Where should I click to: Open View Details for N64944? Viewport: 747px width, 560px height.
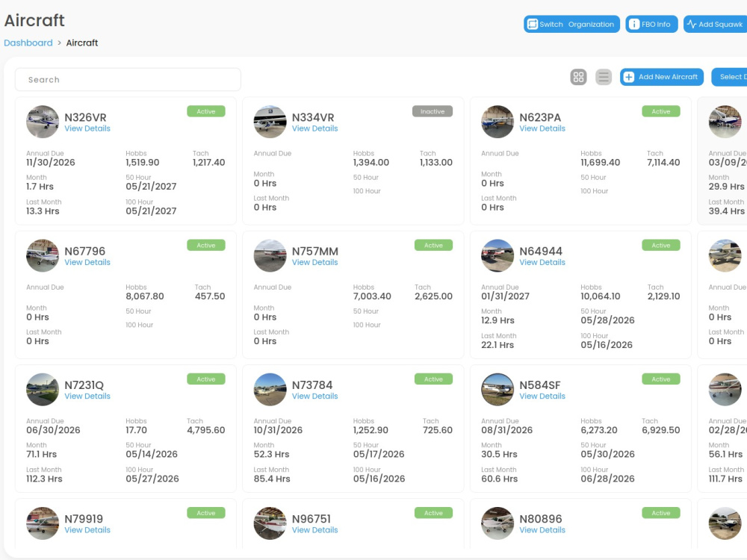click(x=542, y=262)
